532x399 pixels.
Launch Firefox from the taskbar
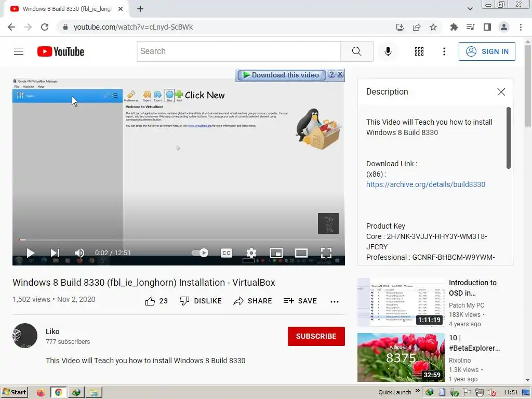(41, 393)
